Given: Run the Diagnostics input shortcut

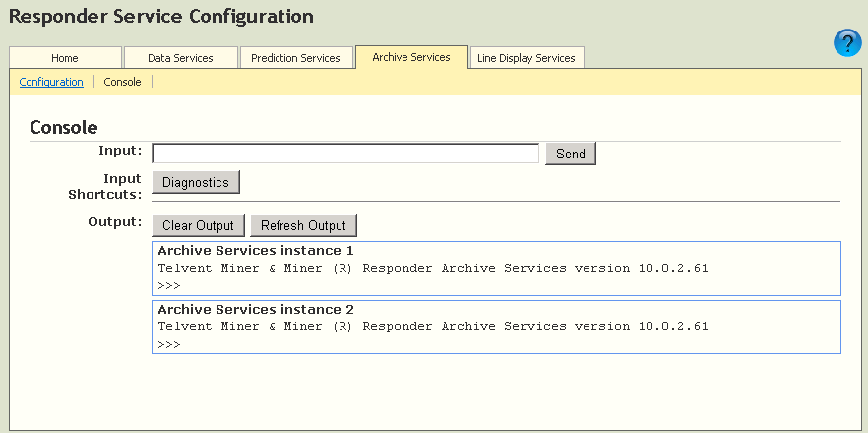Looking at the screenshot, I should pos(196,182).
